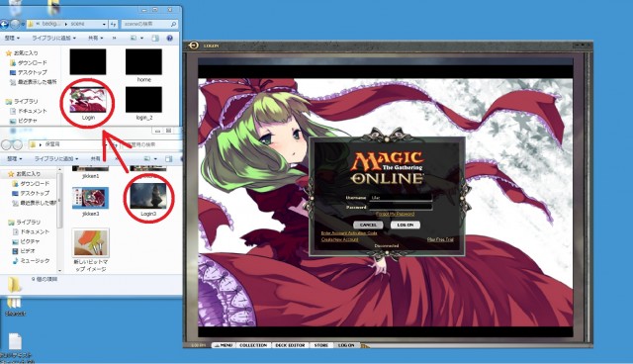Screen dimensions: 633x364
Task: Open the COLLECTION tab in bottom bar
Action: click(x=253, y=345)
